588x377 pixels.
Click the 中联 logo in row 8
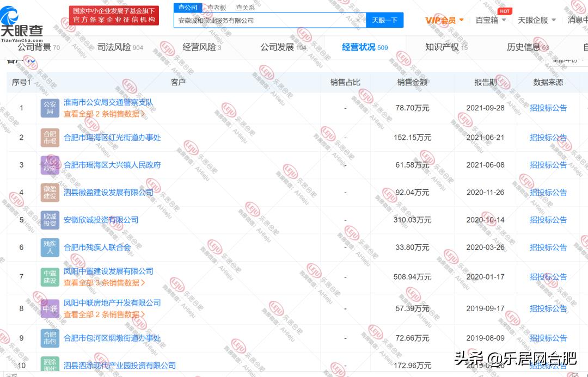(50, 308)
